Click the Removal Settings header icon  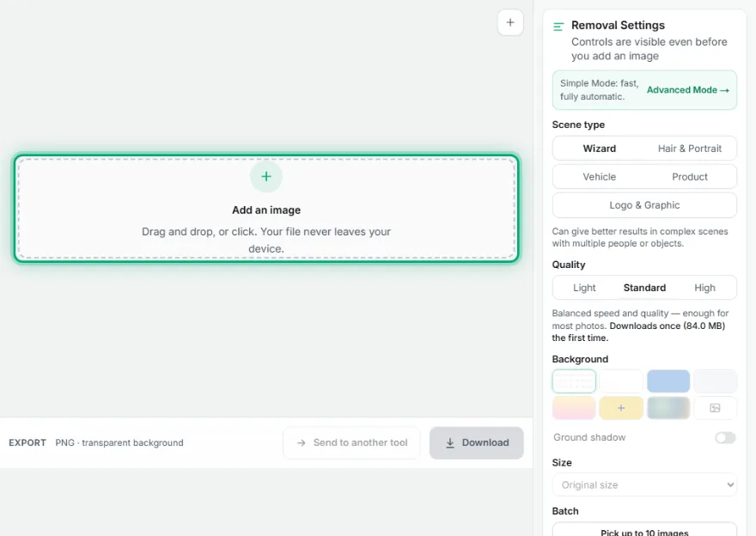pyautogui.click(x=558, y=27)
